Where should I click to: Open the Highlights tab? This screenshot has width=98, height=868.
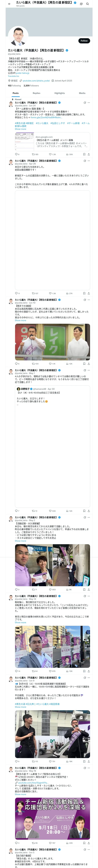click(x=60, y=93)
